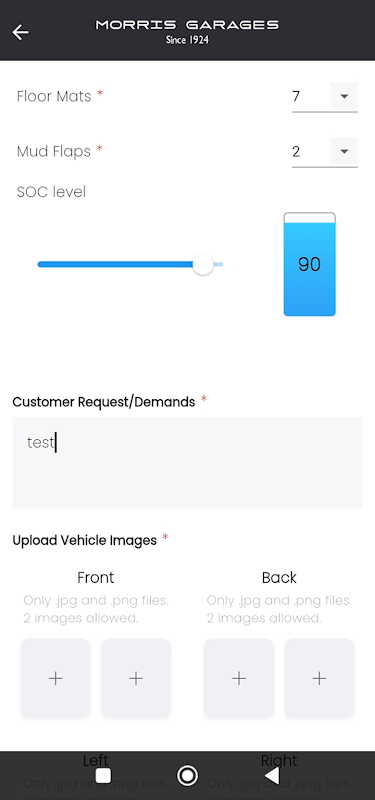Image resolution: width=375 pixels, height=800 pixels.
Task: Select the Mud Flaps value showing 2
Action: point(311,152)
